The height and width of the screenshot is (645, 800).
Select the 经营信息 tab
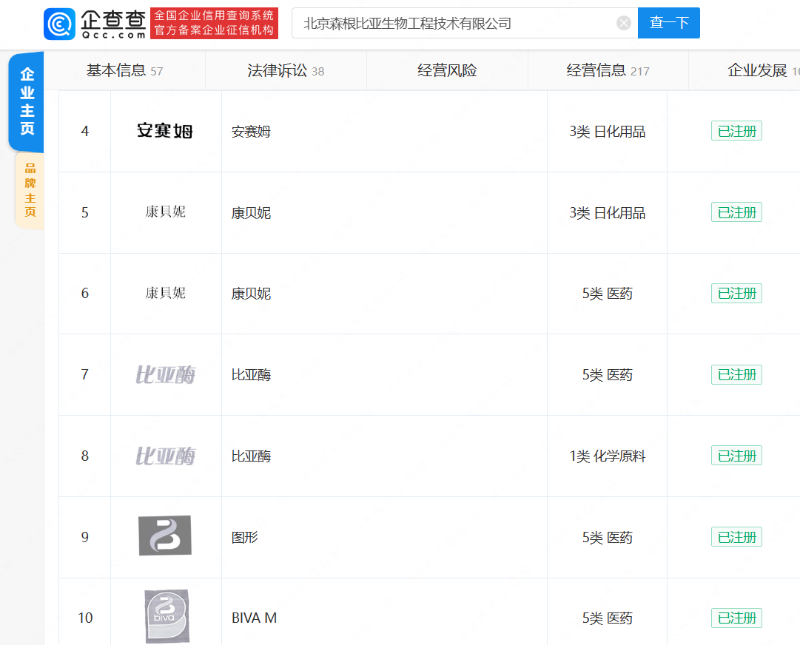607,70
